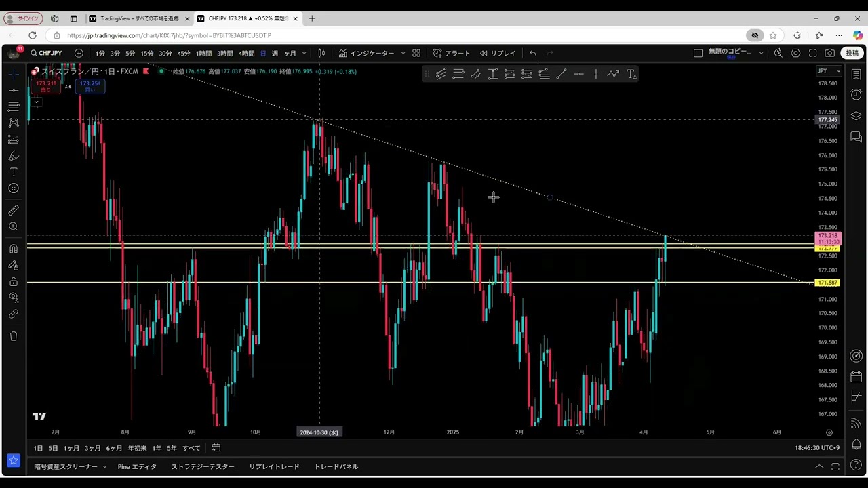
Task: Enter fullscreen mode
Action: (x=812, y=53)
